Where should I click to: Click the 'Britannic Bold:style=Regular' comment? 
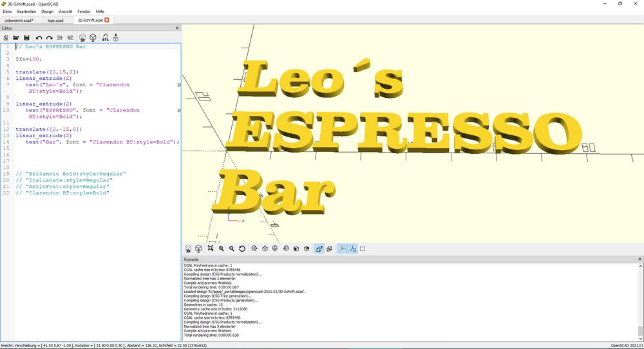(71, 174)
